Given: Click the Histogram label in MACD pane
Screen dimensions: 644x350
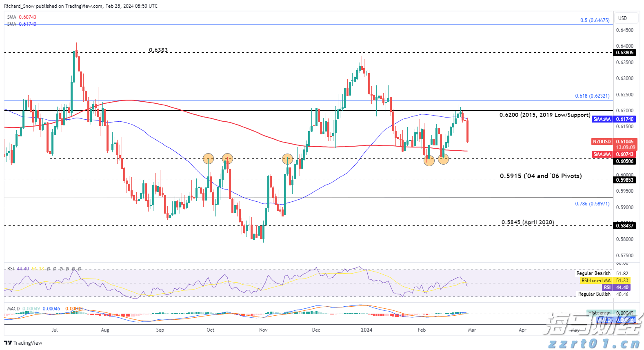Looking at the screenshot, I should [x=599, y=313].
